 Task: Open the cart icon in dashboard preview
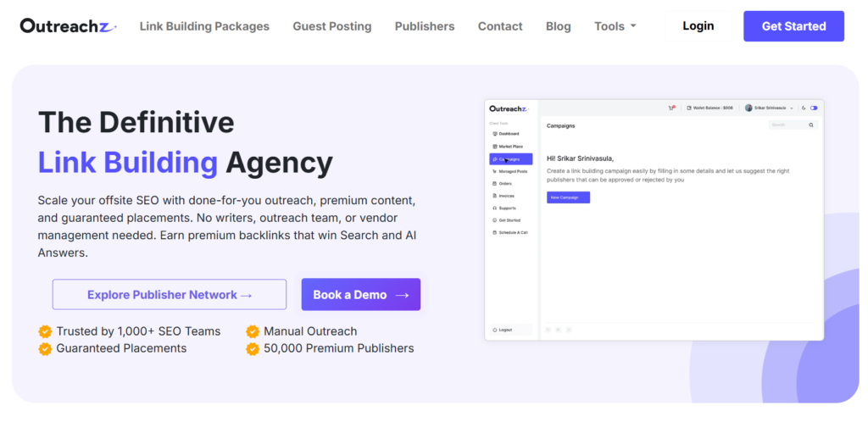671,108
